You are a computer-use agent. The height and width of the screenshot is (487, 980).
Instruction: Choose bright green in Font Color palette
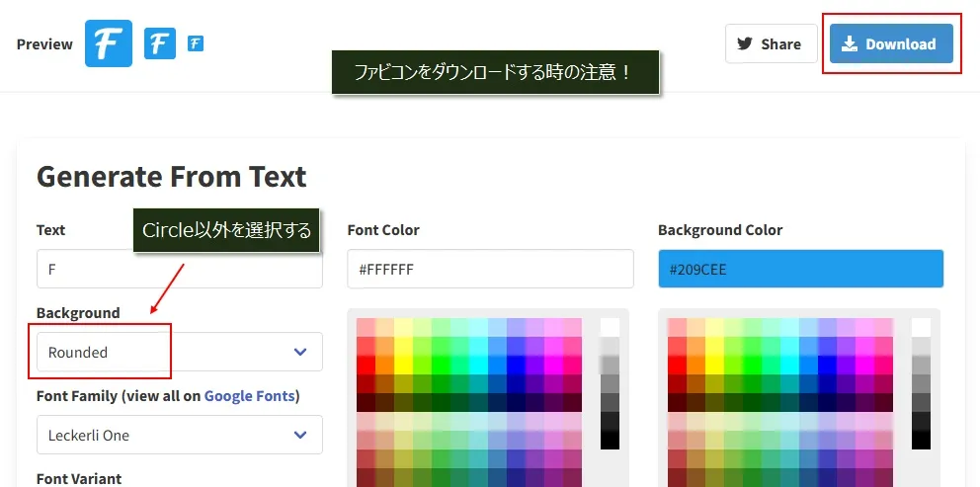pos(442,365)
